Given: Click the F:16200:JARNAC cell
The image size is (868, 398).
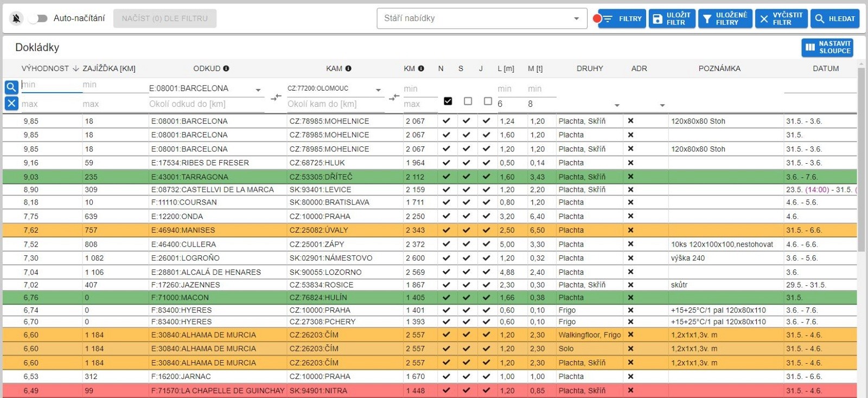Looking at the screenshot, I should (218, 376).
